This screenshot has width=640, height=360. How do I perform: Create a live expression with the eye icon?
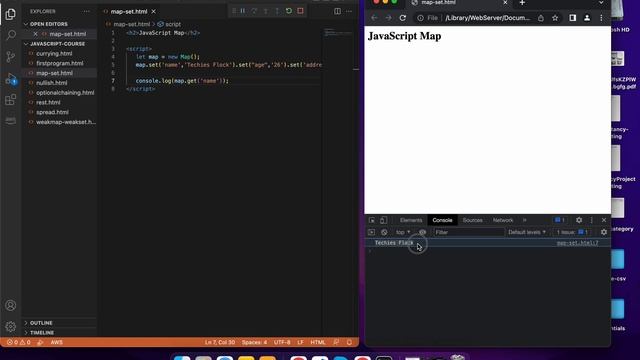[422, 232]
